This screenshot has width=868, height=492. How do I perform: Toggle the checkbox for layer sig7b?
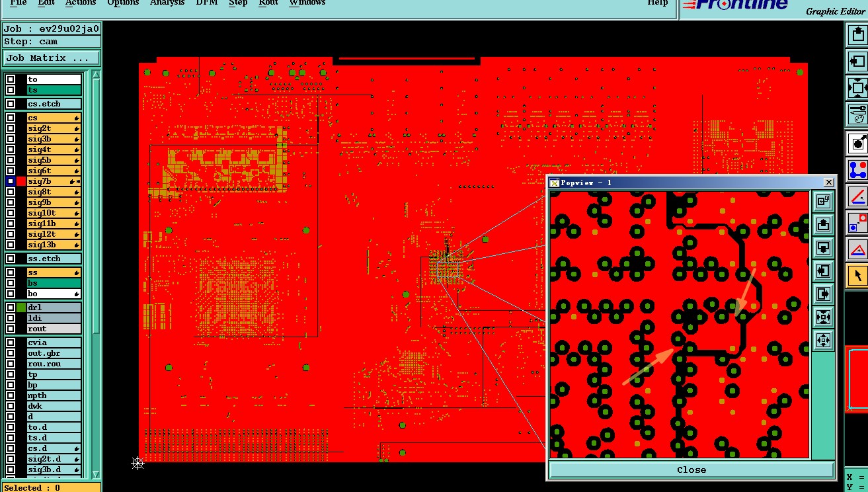pos(11,181)
